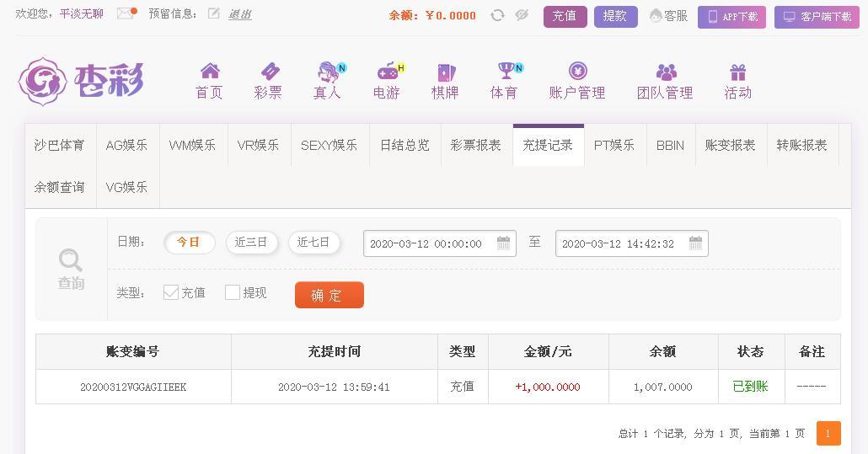Screen dimensions: 868x454
Task: Open 客服 customer service
Action: click(x=668, y=16)
